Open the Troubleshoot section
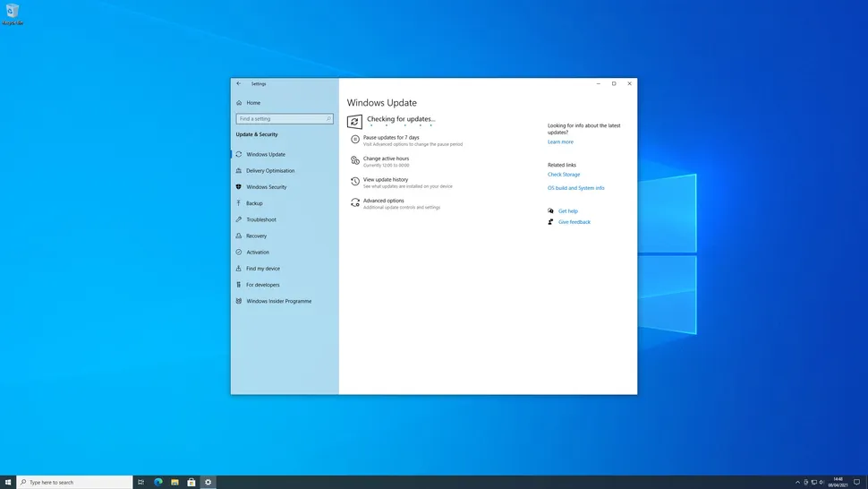Image resolution: width=868 pixels, height=489 pixels. [260, 219]
